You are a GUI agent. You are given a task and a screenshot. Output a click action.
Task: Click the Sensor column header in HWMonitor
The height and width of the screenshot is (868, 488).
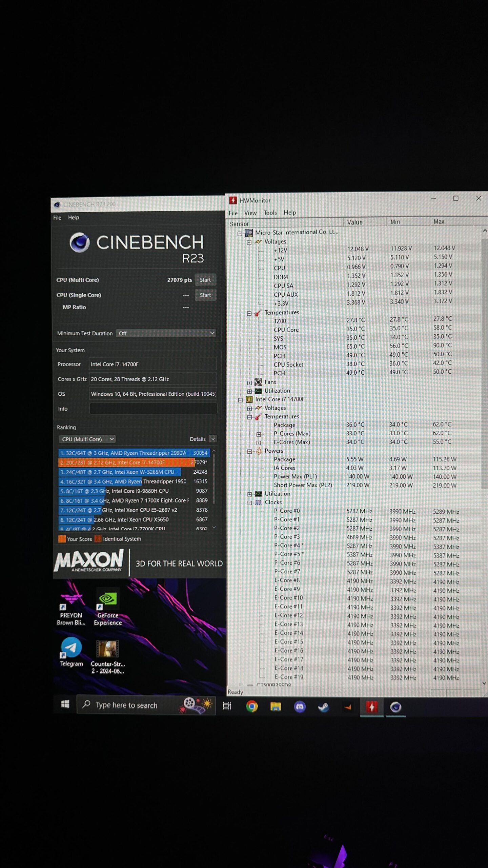[x=285, y=223]
